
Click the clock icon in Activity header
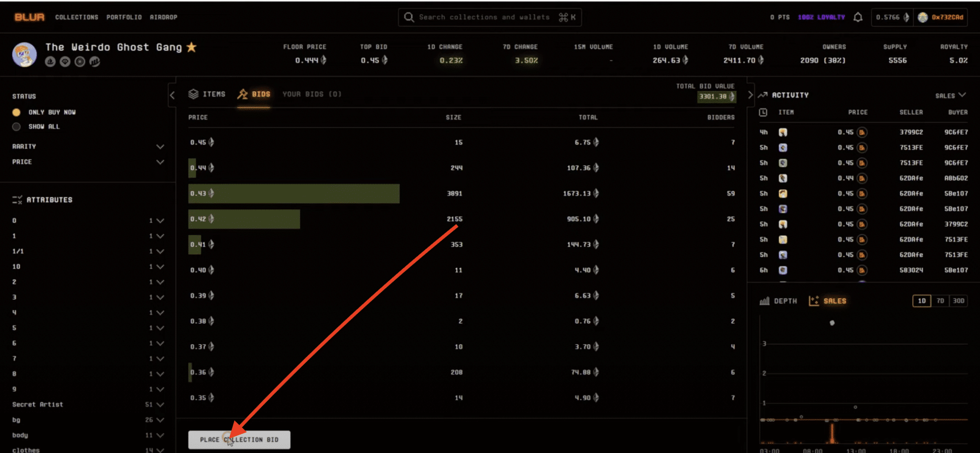(763, 113)
